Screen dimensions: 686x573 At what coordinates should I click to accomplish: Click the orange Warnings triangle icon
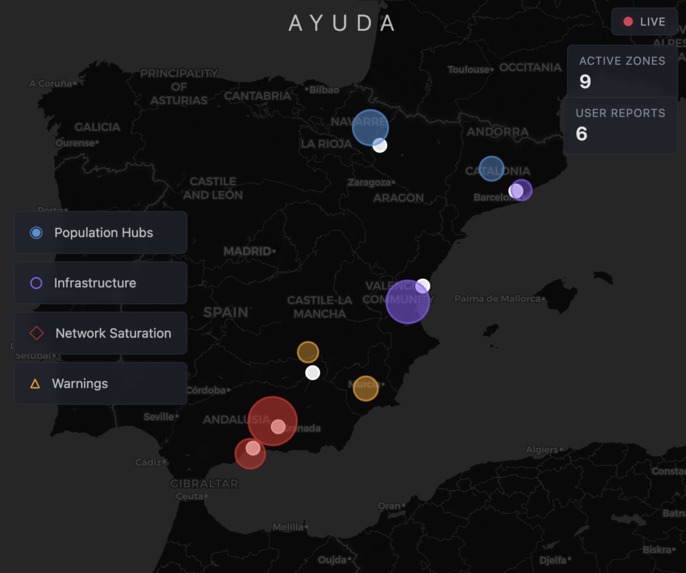pyautogui.click(x=35, y=384)
